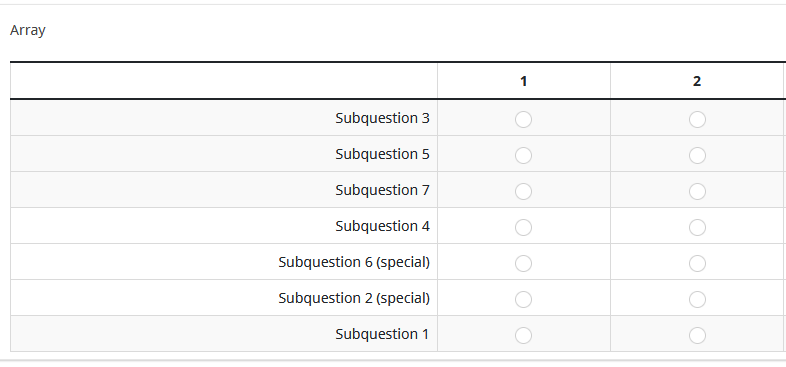Click the Array question title
786x367 pixels.
click(28, 31)
